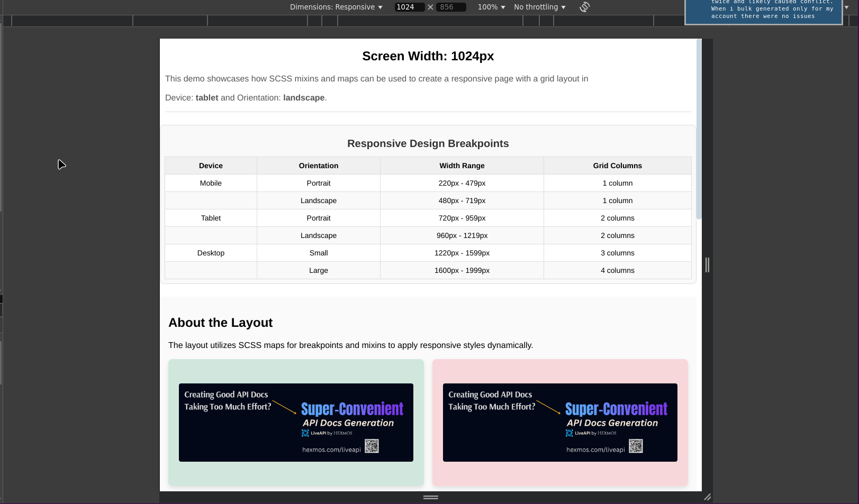Viewport: 859px width, 504px height.
Task: Click 'Portrait' in the Tablet row
Action: click(x=319, y=218)
